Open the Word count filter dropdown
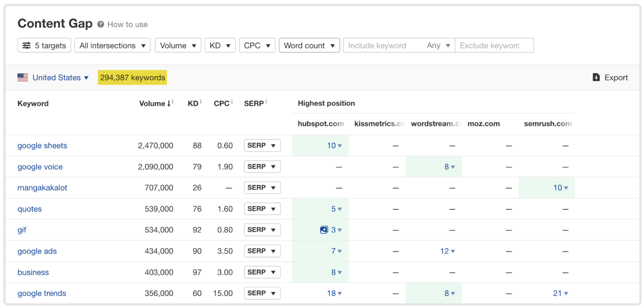The image size is (644, 308). (x=309, y=46)
